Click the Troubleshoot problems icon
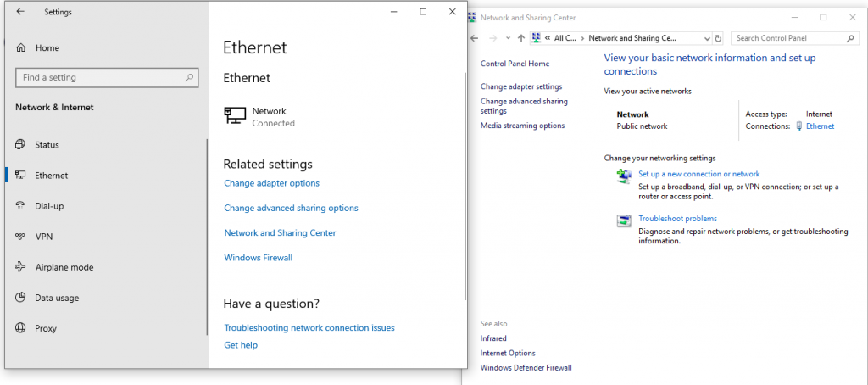868x385 pixels. pos(624,220)
